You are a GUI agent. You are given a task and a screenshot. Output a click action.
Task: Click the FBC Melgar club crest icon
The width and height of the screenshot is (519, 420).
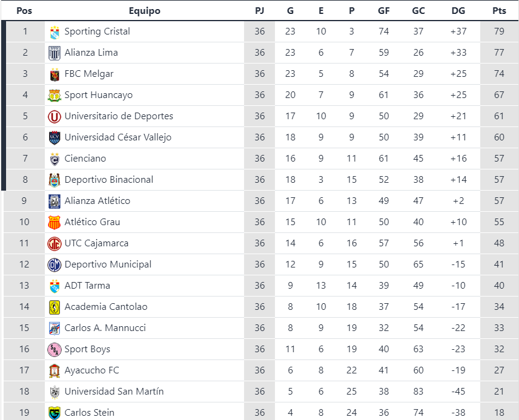[x=55, y=74]
